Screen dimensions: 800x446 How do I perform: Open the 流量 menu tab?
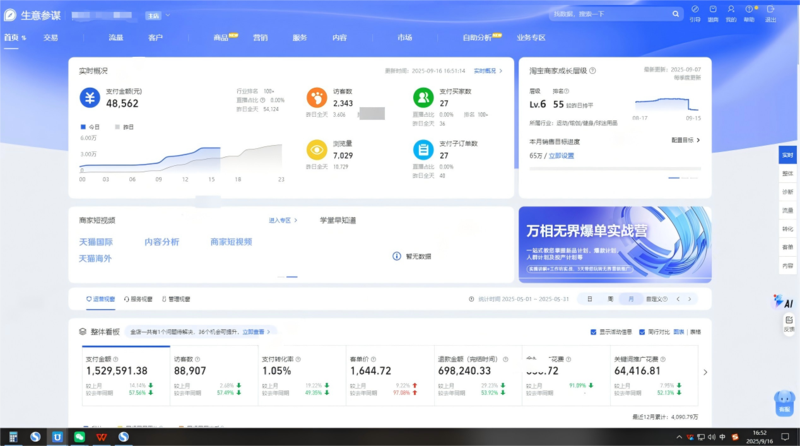coord(116,37)
